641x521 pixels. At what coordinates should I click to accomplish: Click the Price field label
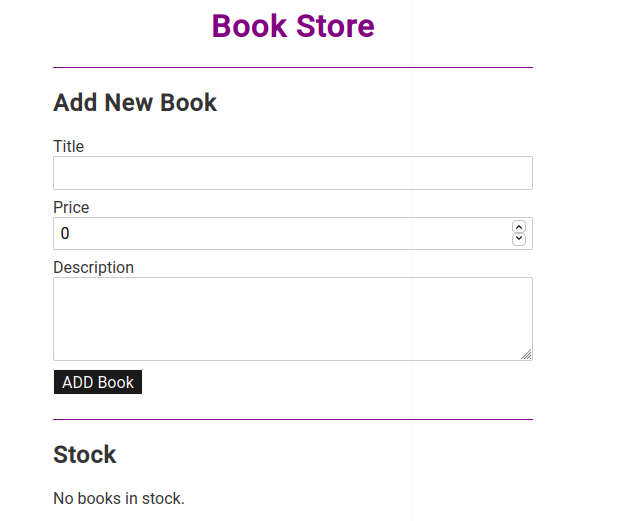point(71,207)
